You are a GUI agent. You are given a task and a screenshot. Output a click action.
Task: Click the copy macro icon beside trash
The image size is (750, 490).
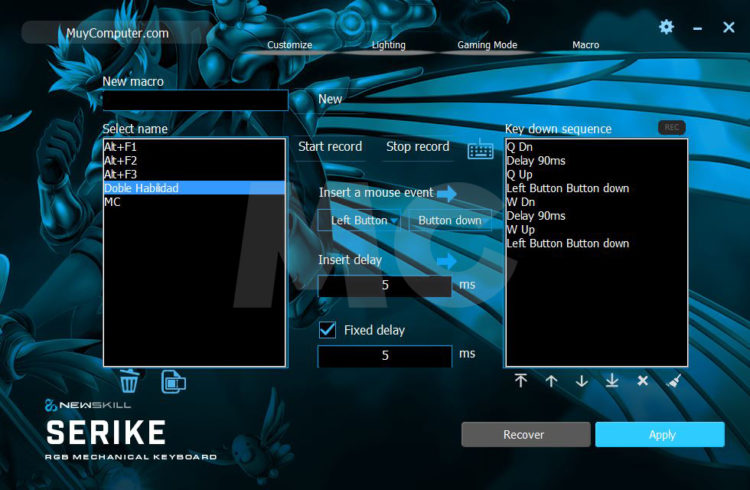(174, 381)
